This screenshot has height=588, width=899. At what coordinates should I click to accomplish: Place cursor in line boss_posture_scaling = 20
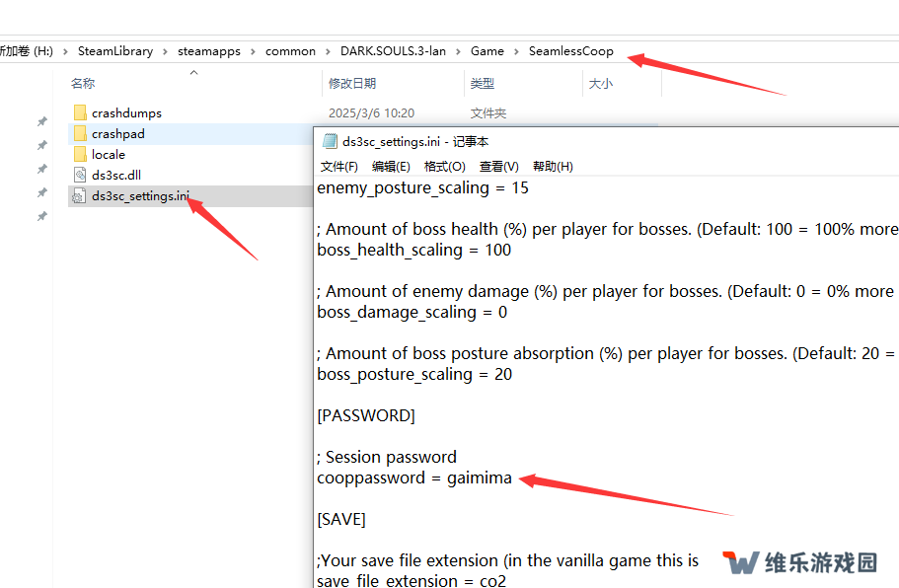click(414, 374)
